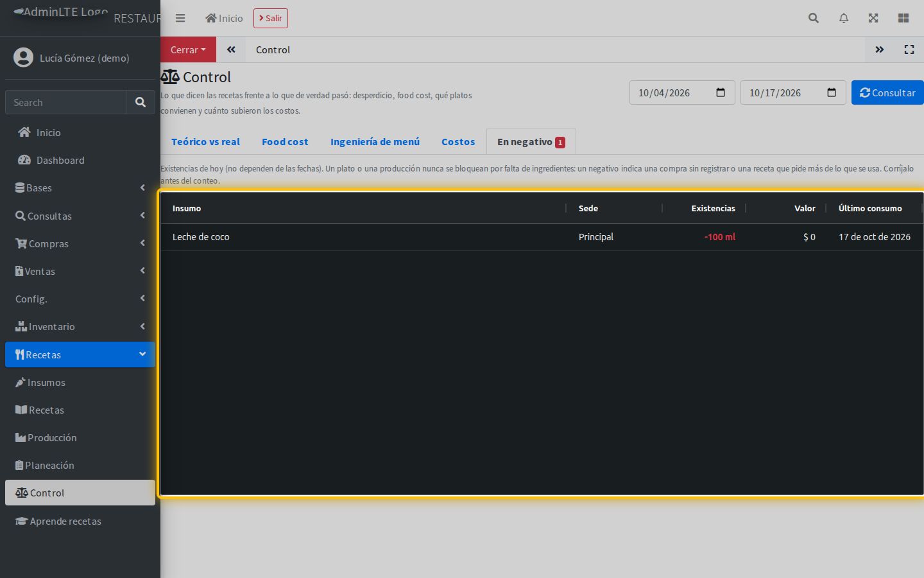The width and height of the screenshot is (924, 578).
Task: Select the Leche de coco row
Action: click(x=542, y=237)
